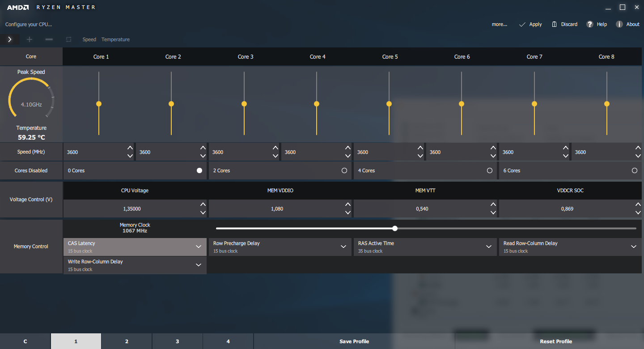Lower CPU Voltage with the down arrow
Image resolution: width=644 pixels, height=349 pixels.
[203, 213]
